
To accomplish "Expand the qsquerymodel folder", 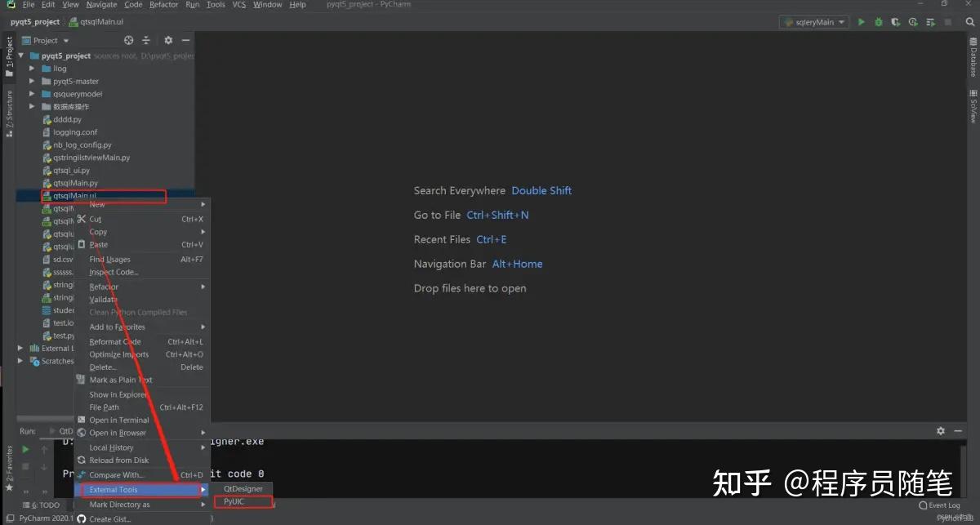I will (x=33, y=94).
